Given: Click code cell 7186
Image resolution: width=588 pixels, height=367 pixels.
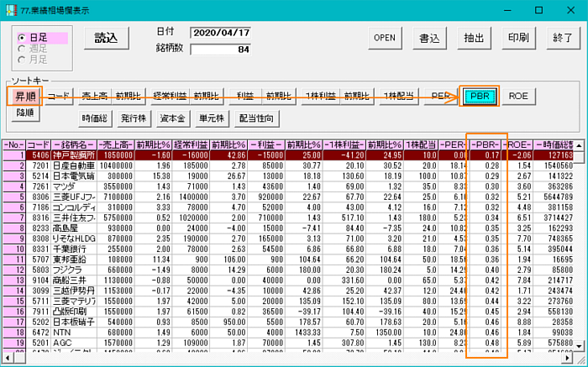Looking at the screenshot, I should click(39, 207).
